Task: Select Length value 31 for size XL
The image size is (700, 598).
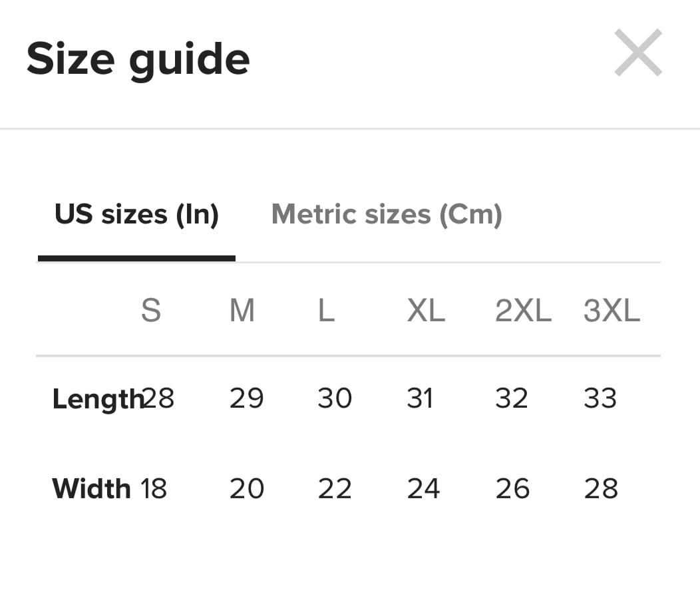Action: point(420,398)
